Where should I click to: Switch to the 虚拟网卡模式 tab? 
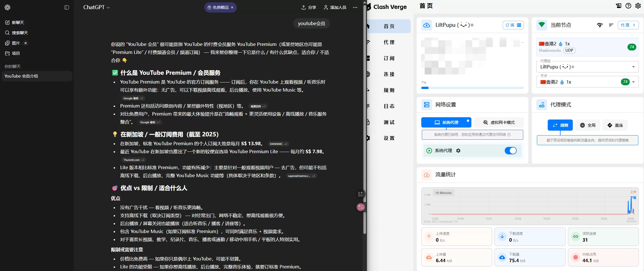[x=499, y=122]
